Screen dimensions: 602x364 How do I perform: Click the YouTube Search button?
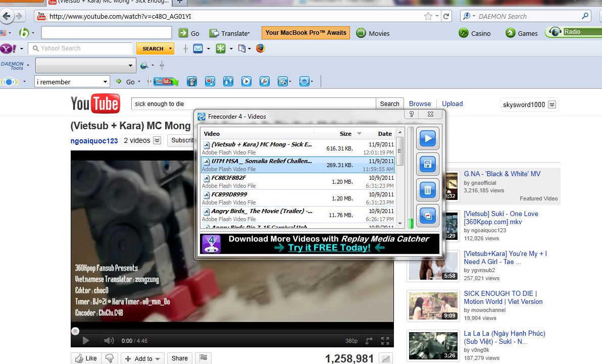389,103
